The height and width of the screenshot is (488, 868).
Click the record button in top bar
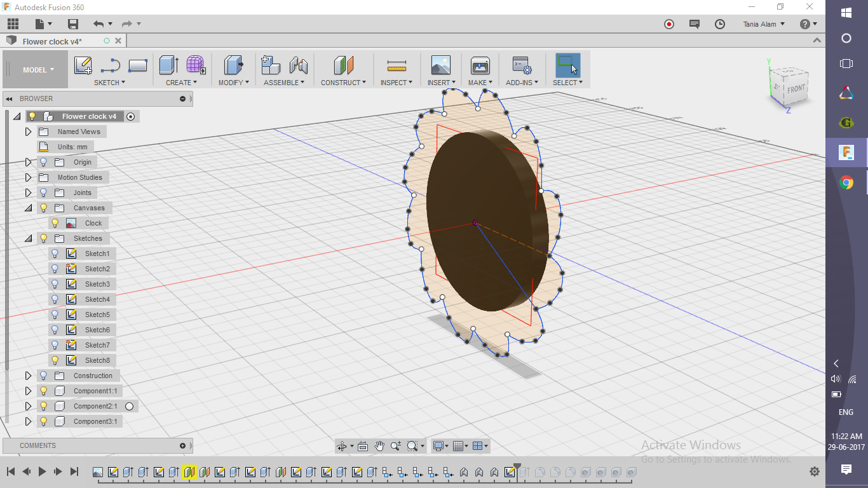coord(668,24)
